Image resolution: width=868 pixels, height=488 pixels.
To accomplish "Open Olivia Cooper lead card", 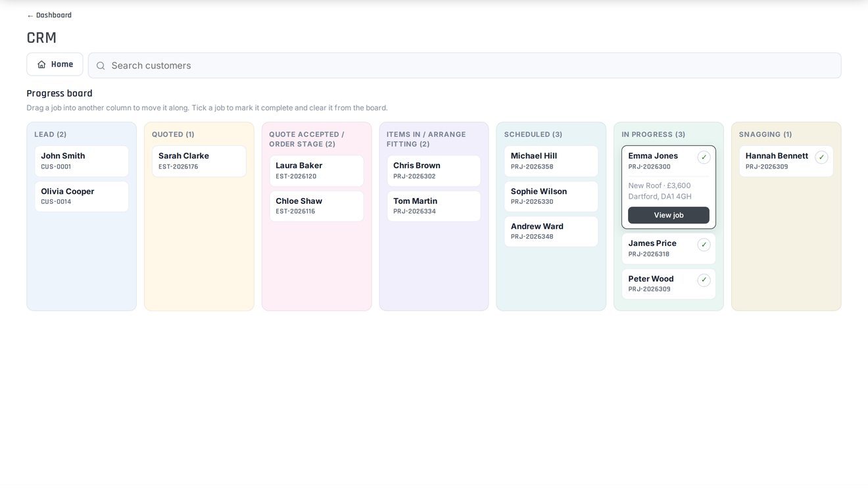I will tap(82, 197).
